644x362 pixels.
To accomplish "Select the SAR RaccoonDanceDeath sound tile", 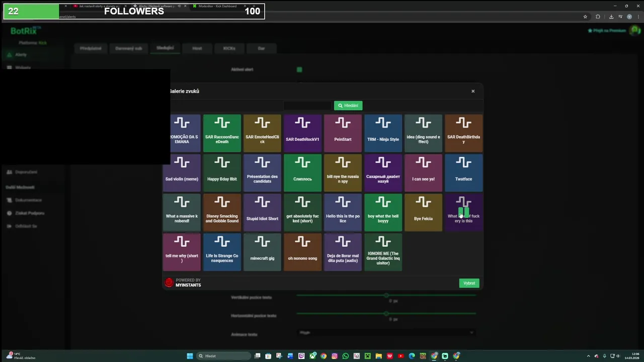I will 222,133.
